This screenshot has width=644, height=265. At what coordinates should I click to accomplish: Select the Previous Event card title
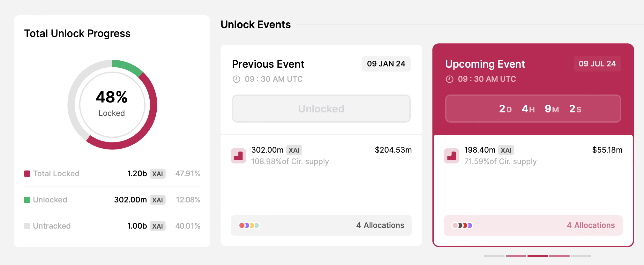click(x=268, y=64)
